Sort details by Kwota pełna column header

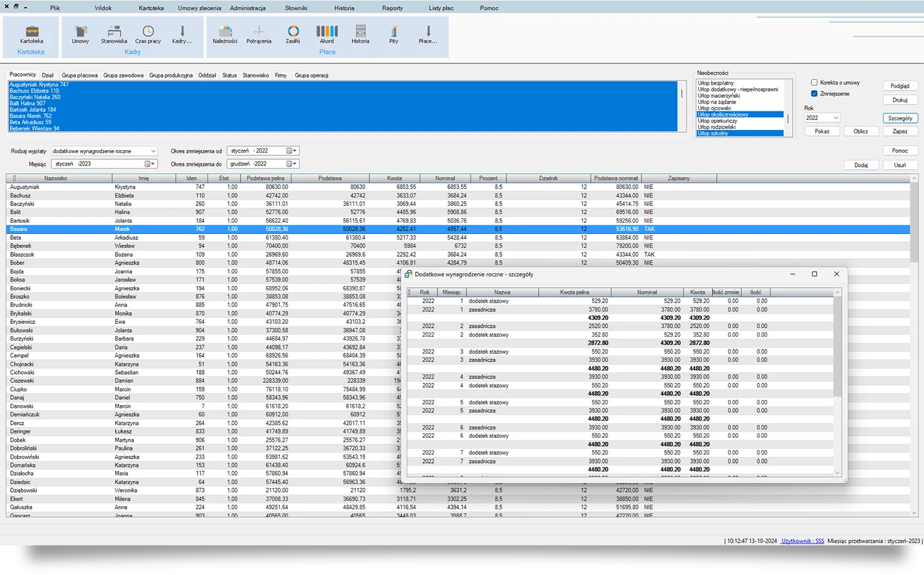pos(575,292)
